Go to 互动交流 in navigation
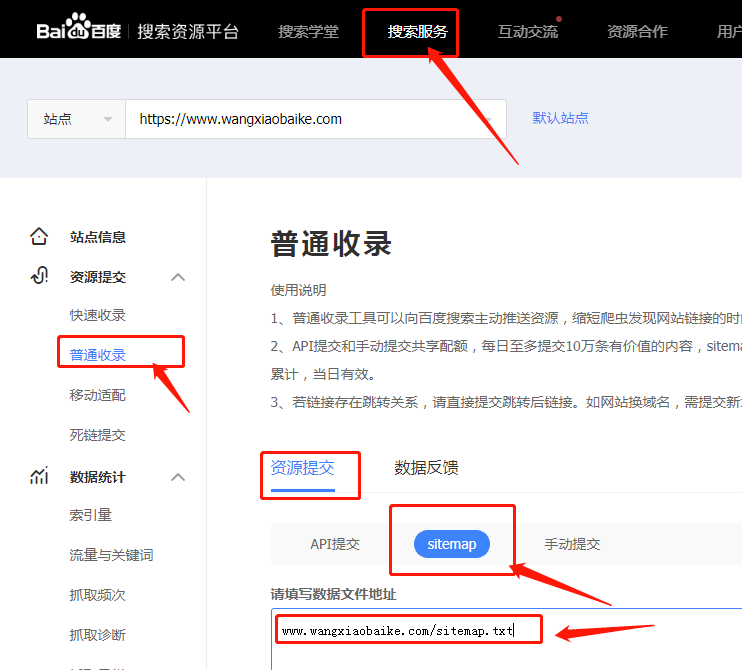The width and height of the screenshot is (742, 670). tap(528, 32)
